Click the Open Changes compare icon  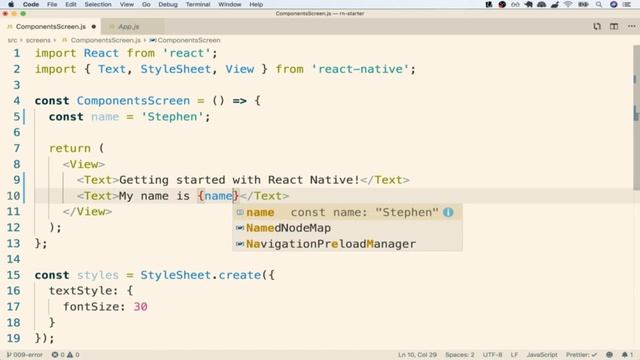(x=597, y=27)
